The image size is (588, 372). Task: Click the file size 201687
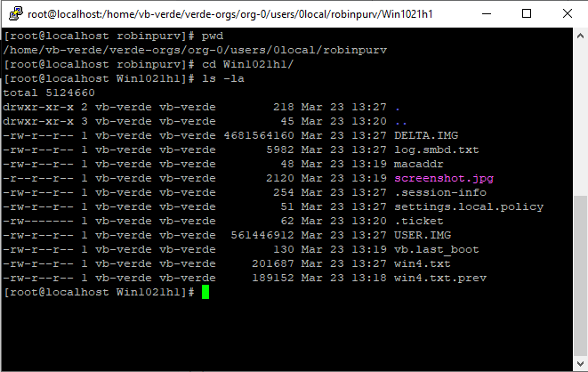272,263
